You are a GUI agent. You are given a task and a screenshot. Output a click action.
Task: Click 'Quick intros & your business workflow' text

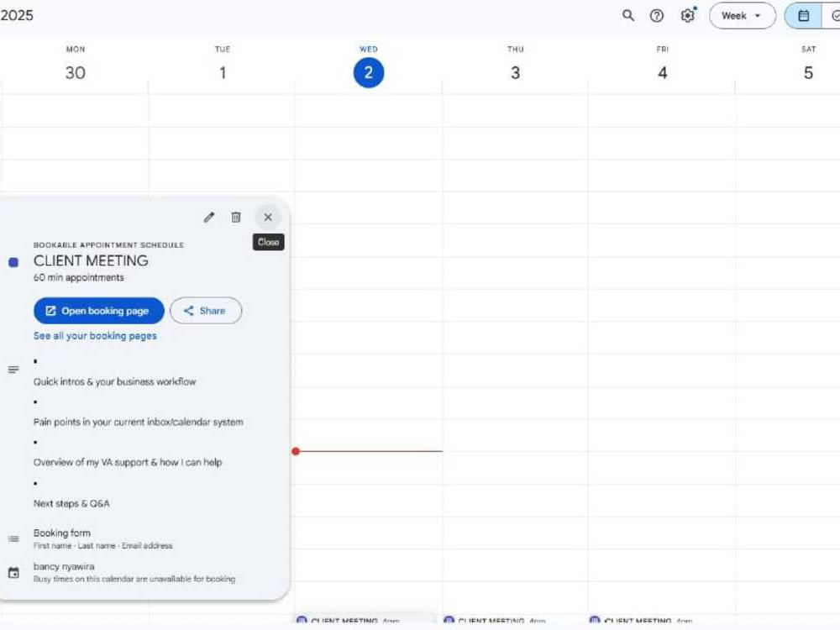114,381
